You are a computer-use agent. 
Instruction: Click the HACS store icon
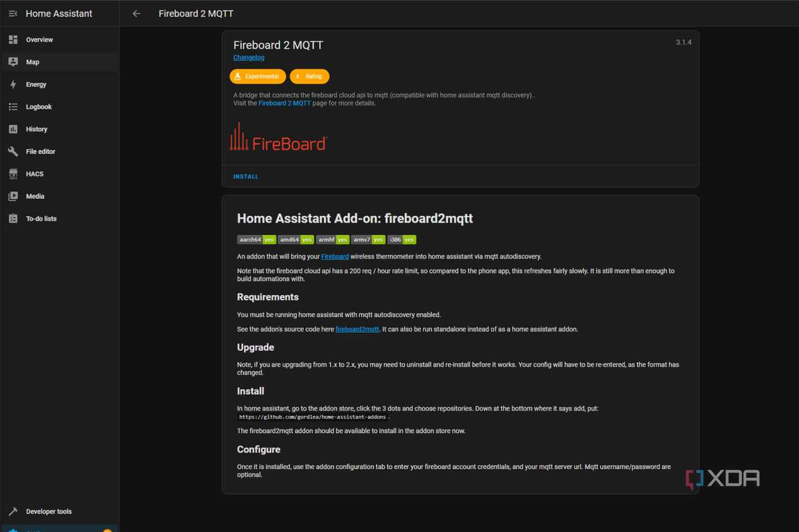[13, 174]
